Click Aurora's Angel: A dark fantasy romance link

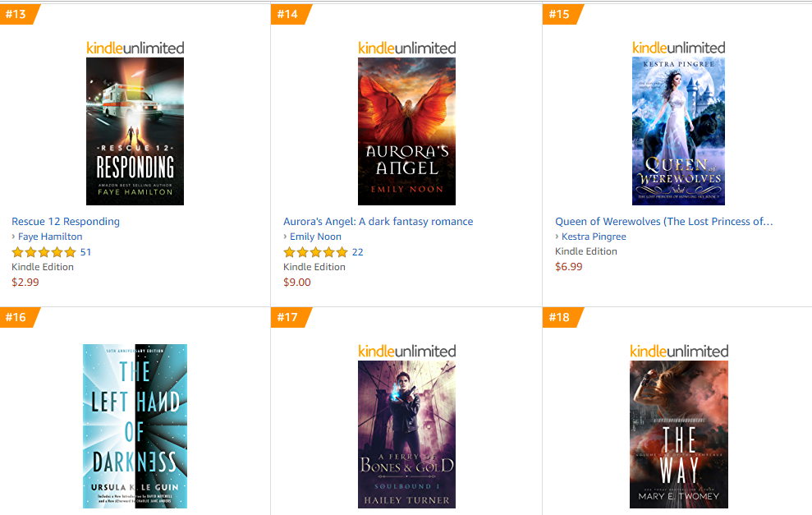tap(378, 221)
